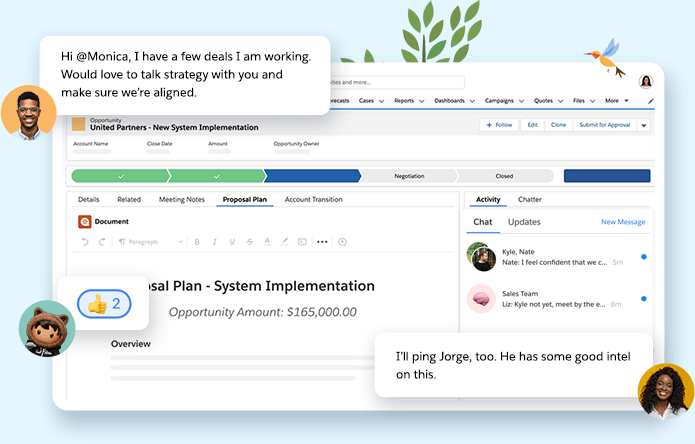Open dropdown arrow beside Submit for Approval
The width and height of the screenshot is (695, 444).
(643, 125)
